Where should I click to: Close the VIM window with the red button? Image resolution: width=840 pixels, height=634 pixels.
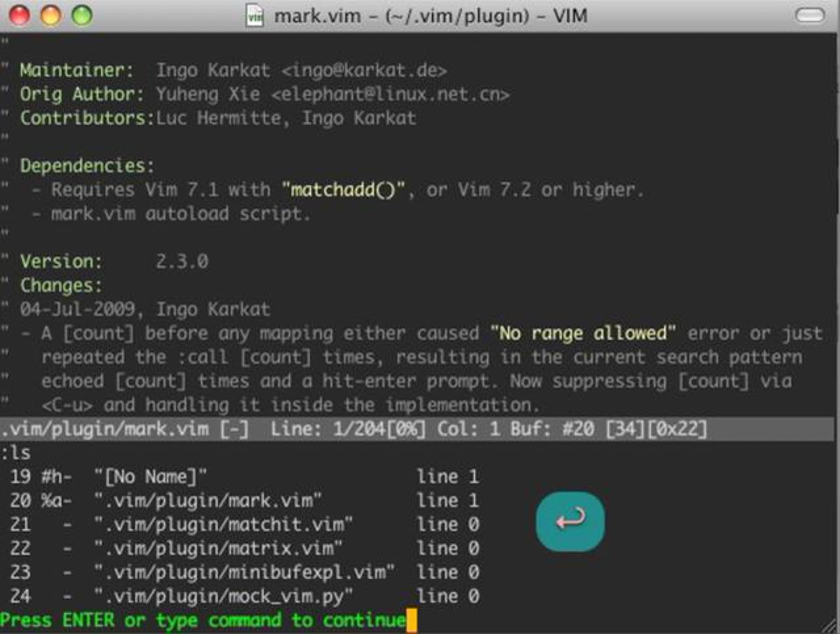click(19, 16)
